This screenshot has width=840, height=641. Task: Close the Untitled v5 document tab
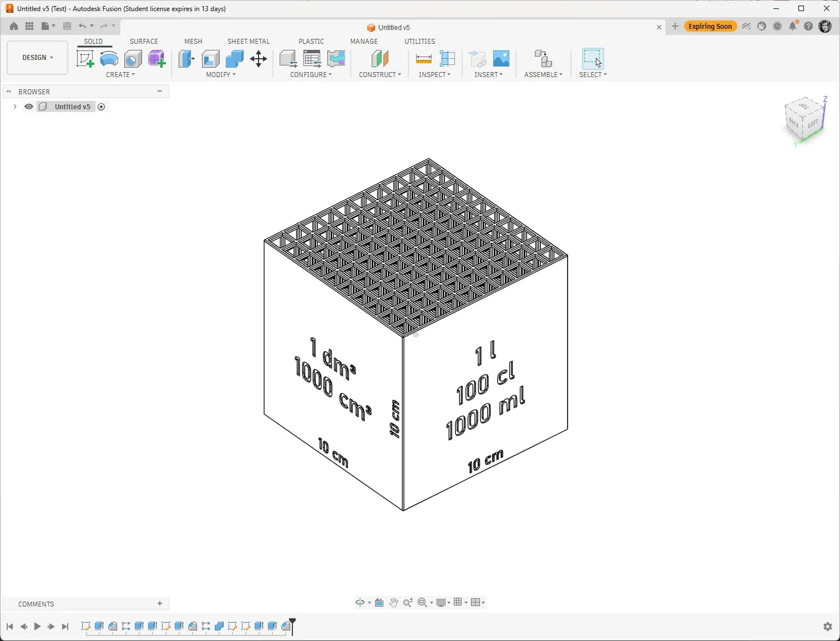tap(659, 27)
